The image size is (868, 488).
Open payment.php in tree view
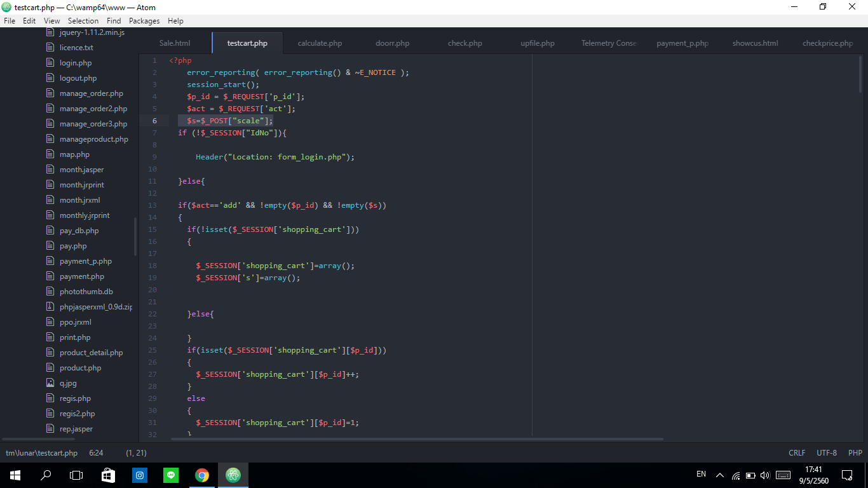coord(82,276)
